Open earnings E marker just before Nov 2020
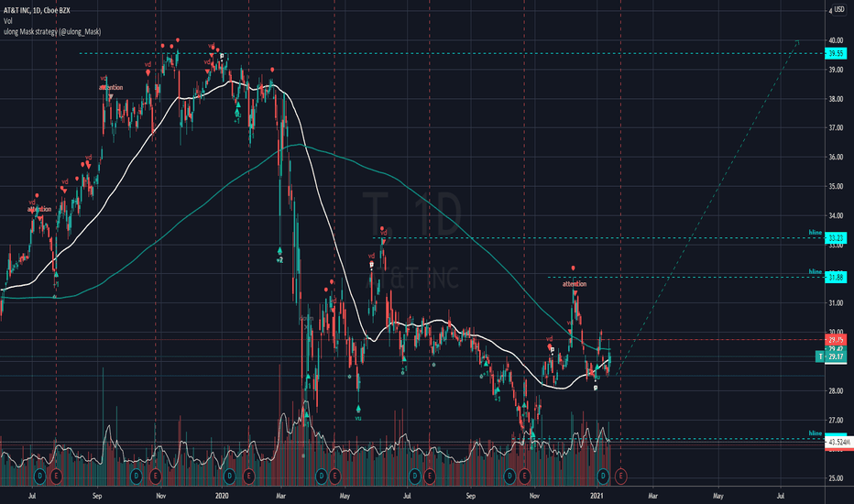Image resolution: width=854 pixels, height=504 pixels. coord(524,477)
